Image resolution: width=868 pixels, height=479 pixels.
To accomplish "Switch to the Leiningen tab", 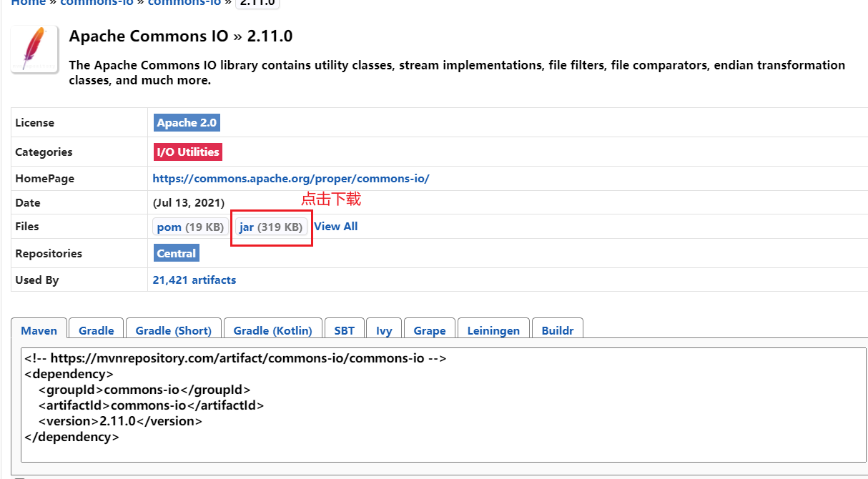I will point(494,330).
